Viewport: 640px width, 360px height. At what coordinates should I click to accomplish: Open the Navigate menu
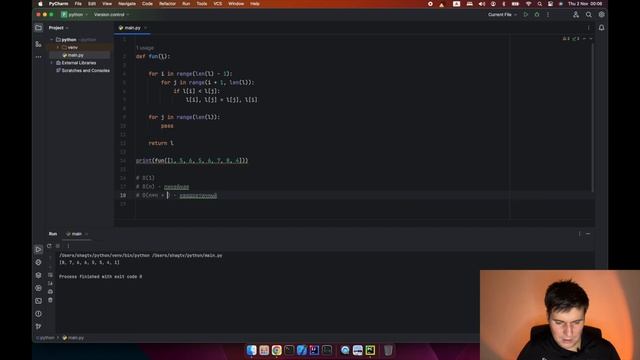[x=127, y=4]
